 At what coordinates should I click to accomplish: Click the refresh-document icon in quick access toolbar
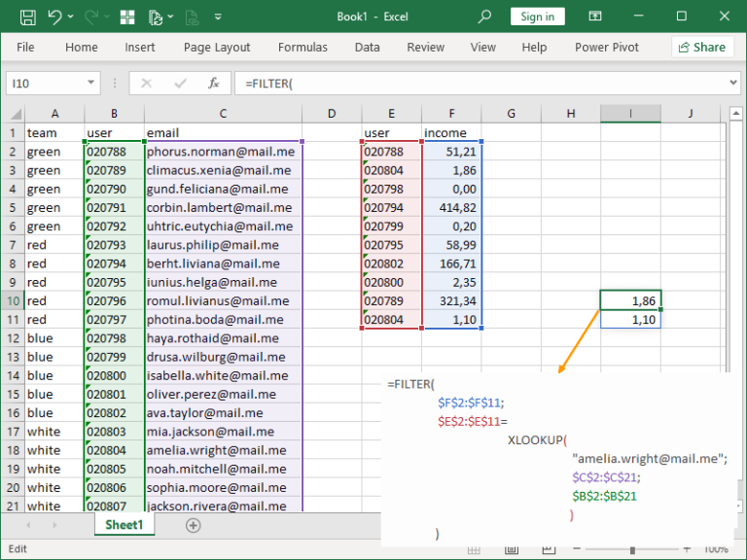click(156, 17)
